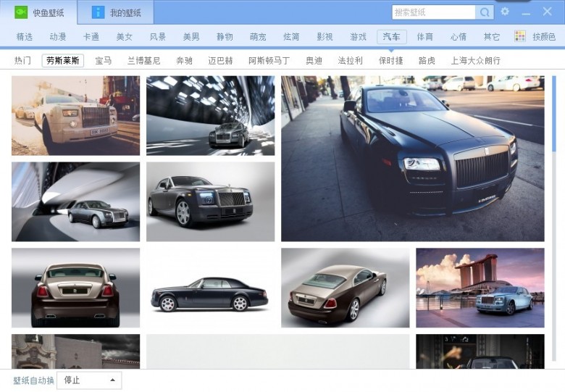Select the 汽车 category
This screenshot has width=565, height=392.
pyautogui.click(x=392, y=37)
